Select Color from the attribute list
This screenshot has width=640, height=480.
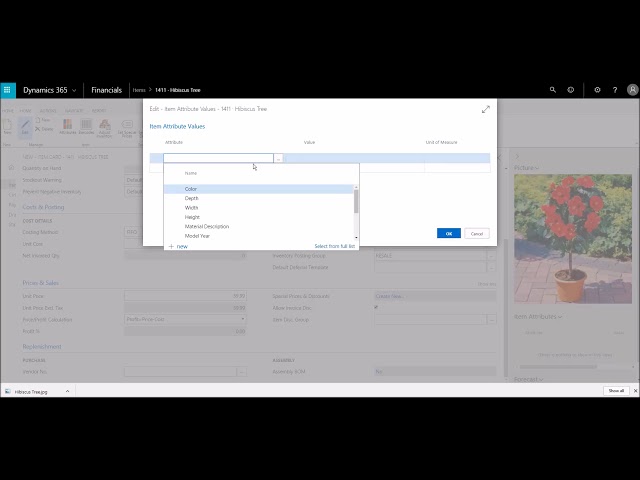[191, 189]
